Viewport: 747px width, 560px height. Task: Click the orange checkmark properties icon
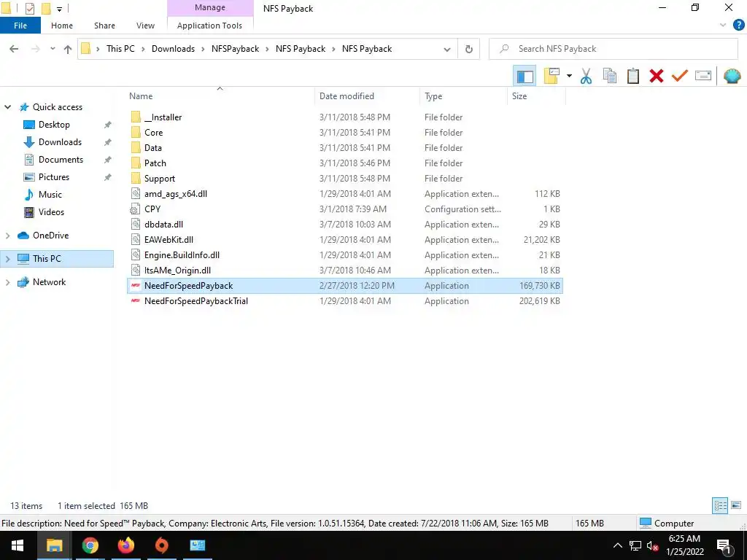[x=679, y=76]
